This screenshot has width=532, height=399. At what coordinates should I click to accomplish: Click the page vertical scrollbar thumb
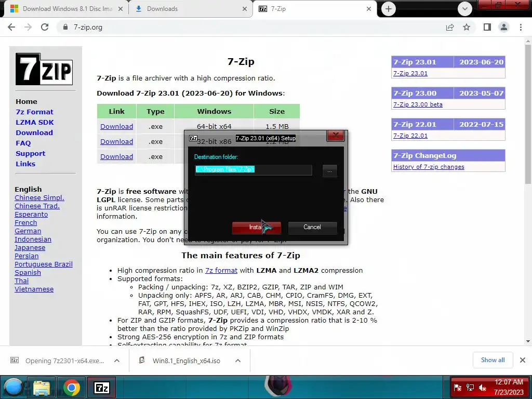click(528, 114)
